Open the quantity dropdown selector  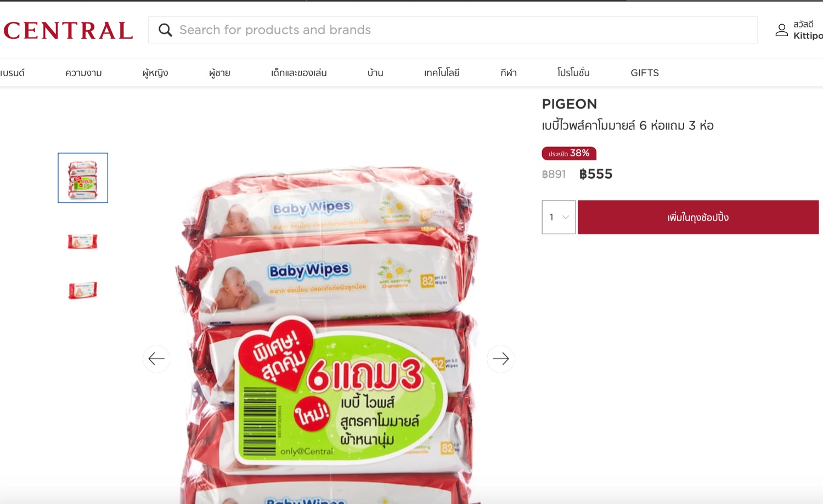click(559, 217)
